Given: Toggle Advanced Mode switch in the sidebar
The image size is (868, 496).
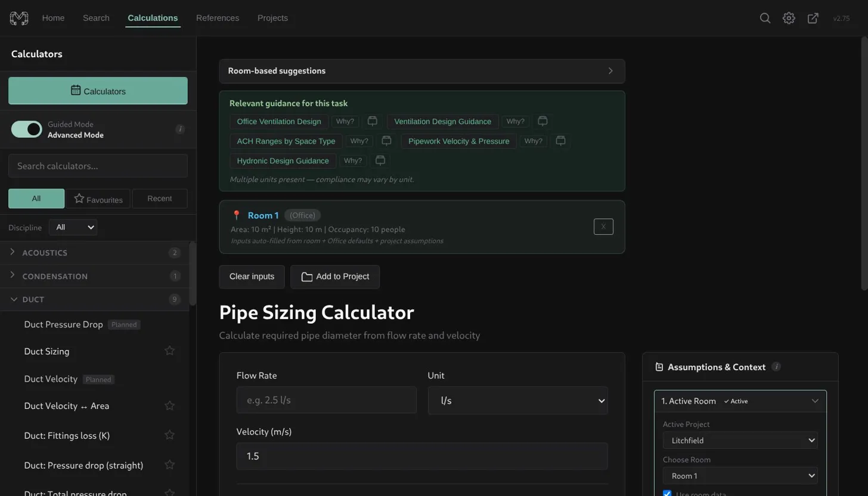Looking at the screenshot, I should click(26, 129).
